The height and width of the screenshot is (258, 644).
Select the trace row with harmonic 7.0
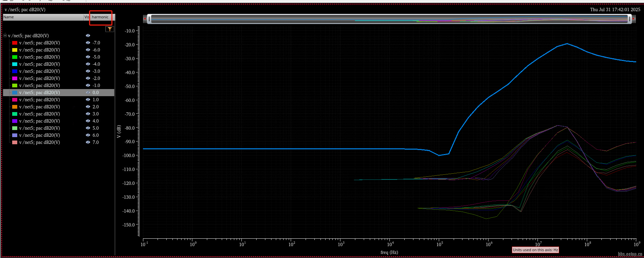(x=58, y=142)
